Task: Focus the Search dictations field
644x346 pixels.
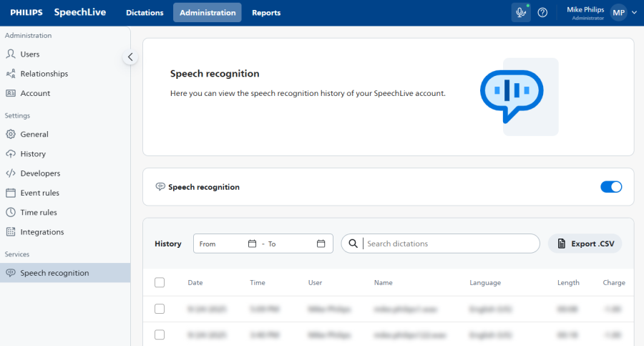Action: [440, 244]
